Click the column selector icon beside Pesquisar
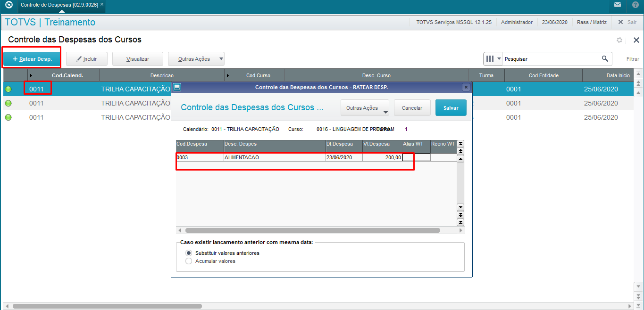The height and width of the screenshot is (310, 644). pyautogui.click(x=490, y=59)
